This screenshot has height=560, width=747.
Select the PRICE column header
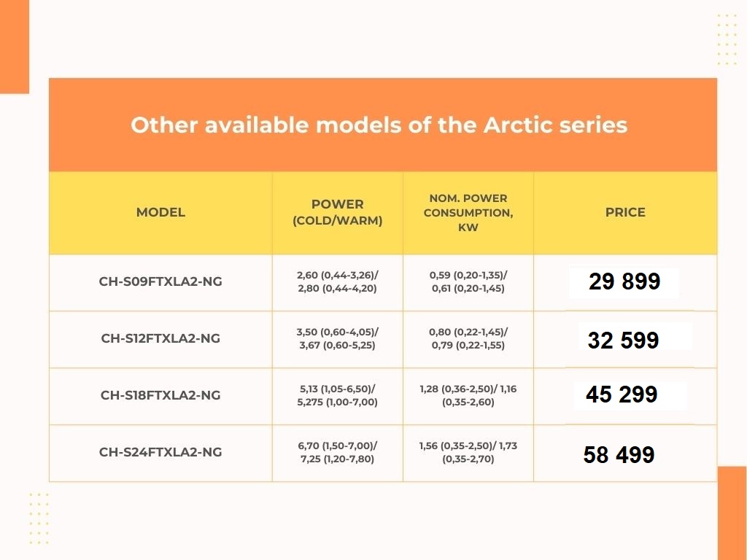click(x=625, y=212)
